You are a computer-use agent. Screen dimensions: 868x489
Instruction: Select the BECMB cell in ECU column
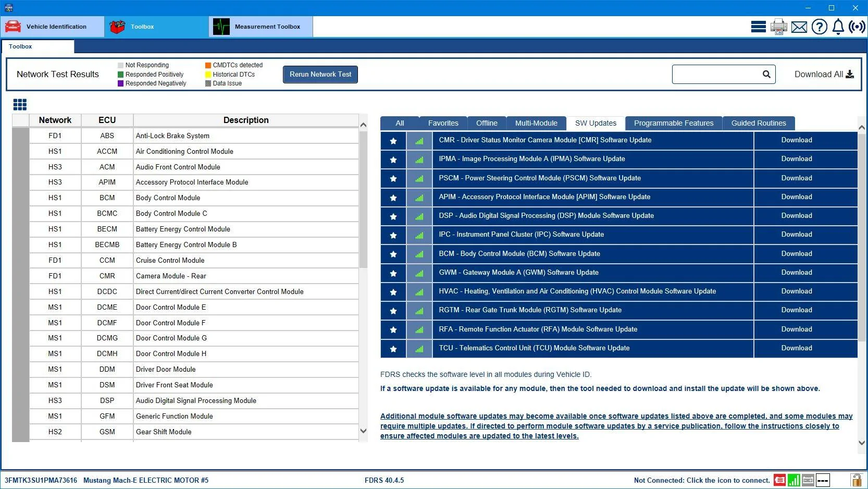107,245
